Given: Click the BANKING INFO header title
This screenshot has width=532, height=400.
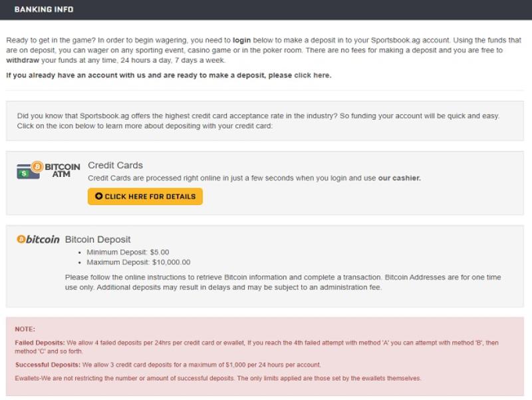Looking at the screenshot, I should click(x=44, y=10).
